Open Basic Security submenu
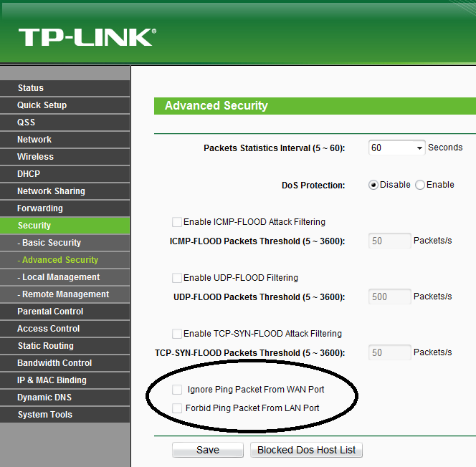 [x=65, y=243]
